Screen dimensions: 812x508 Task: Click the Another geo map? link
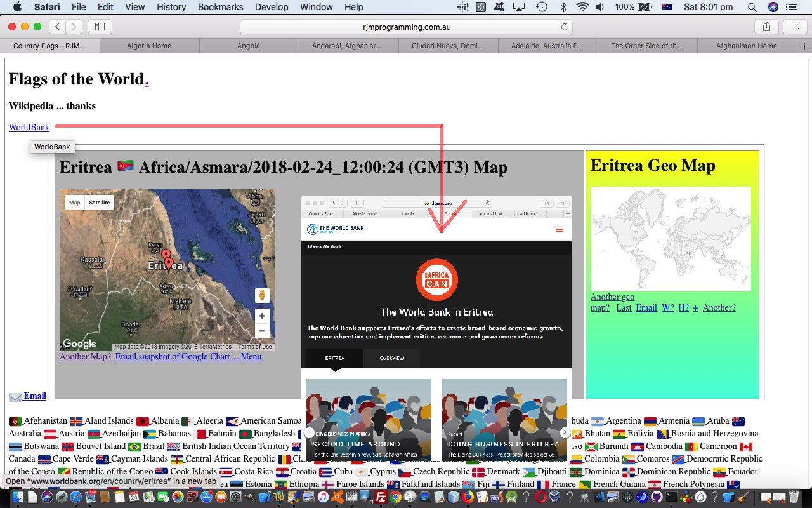click(612, 302)
